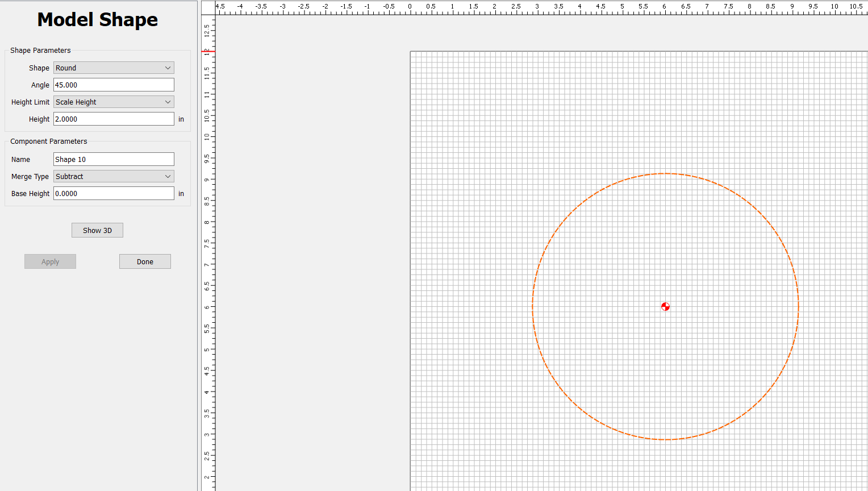Edit the Angle field showing 45.000
The height and width of the screenshot is (491, 868).
[114, 85]
